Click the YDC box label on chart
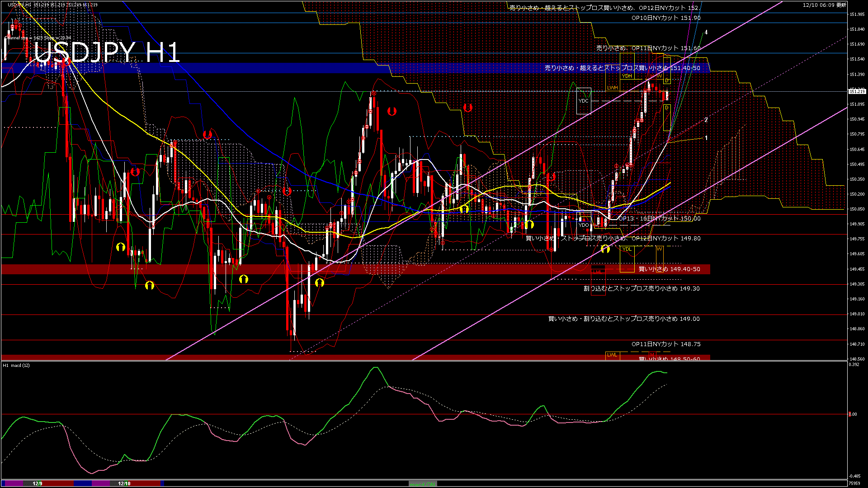The height and width of the screenshot is (488, 868). click(584, 101)
